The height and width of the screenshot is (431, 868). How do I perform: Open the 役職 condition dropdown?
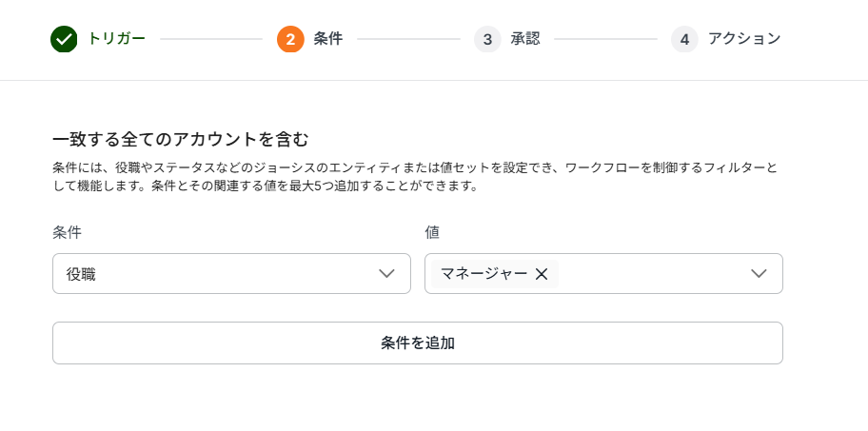click(219, 274)
